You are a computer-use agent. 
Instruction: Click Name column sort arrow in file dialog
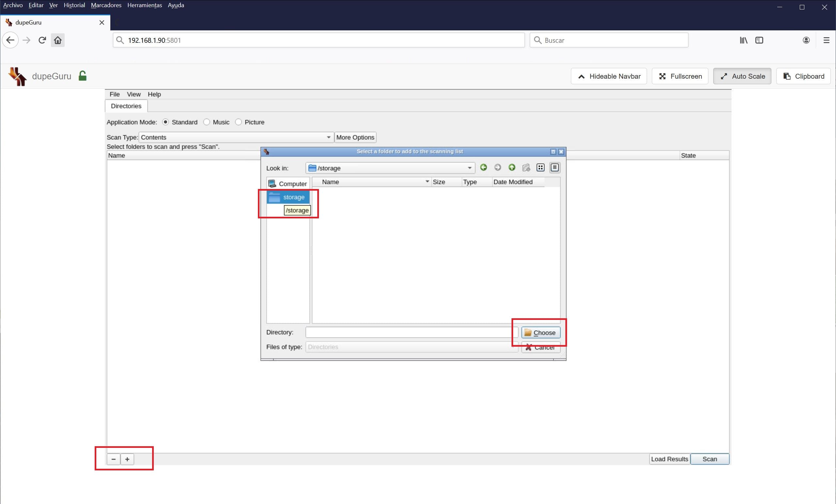(427, 182)
